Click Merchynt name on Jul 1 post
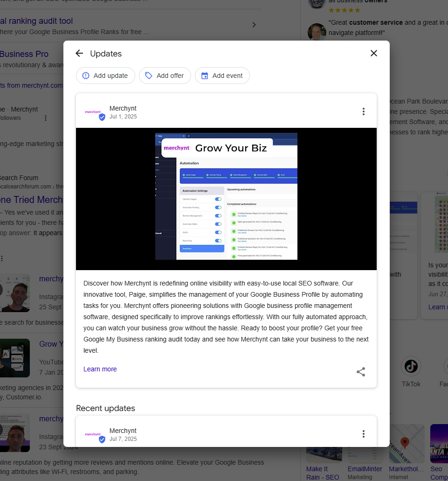This screenshot has height=481, width=448. tap(123, 108)
